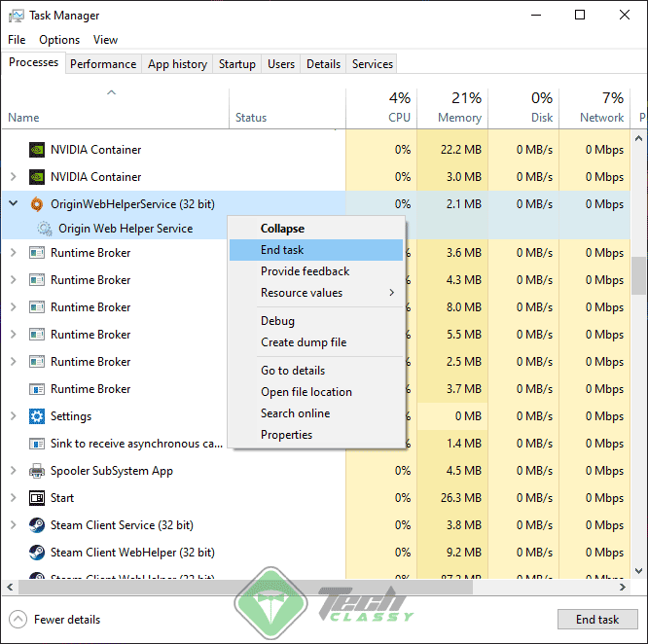Click the Settings gear process icon
The height and width of the screenshot is (644, 648).
click(37, 416)
